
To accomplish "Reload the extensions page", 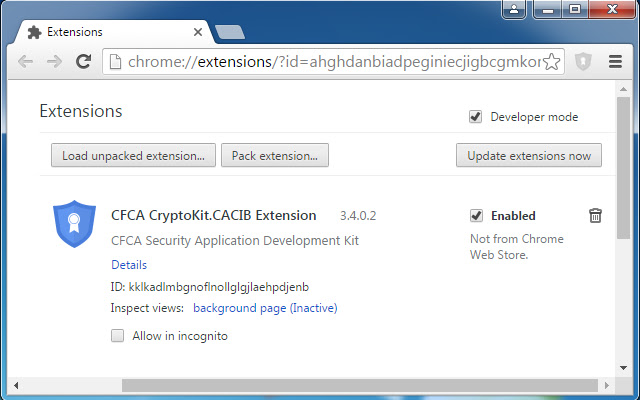I will tap(84, 62).
